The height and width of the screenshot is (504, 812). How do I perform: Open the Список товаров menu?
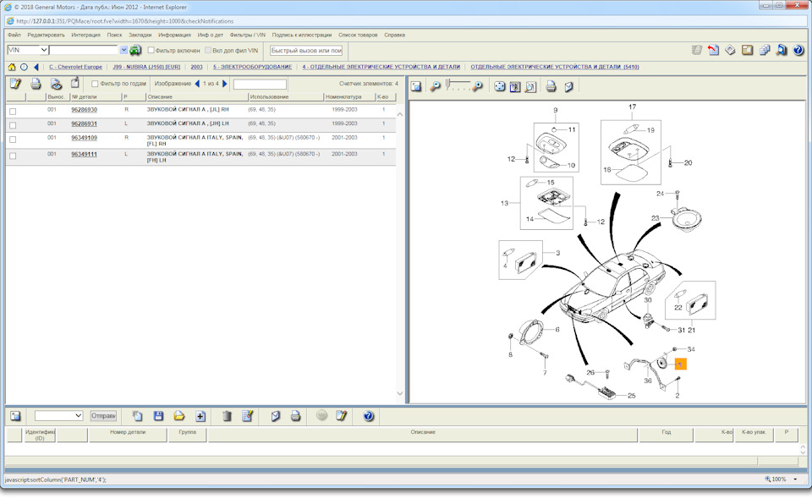tap(358, 35)
